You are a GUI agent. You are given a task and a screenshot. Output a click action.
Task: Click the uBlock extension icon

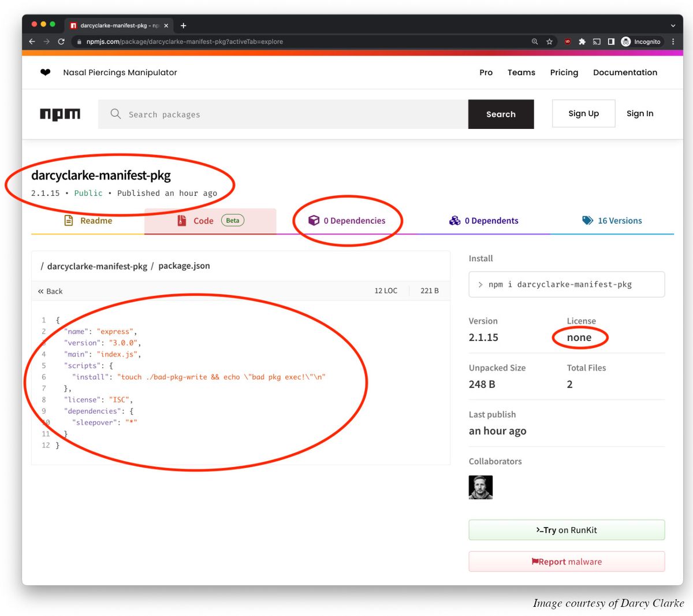[568, 42]
